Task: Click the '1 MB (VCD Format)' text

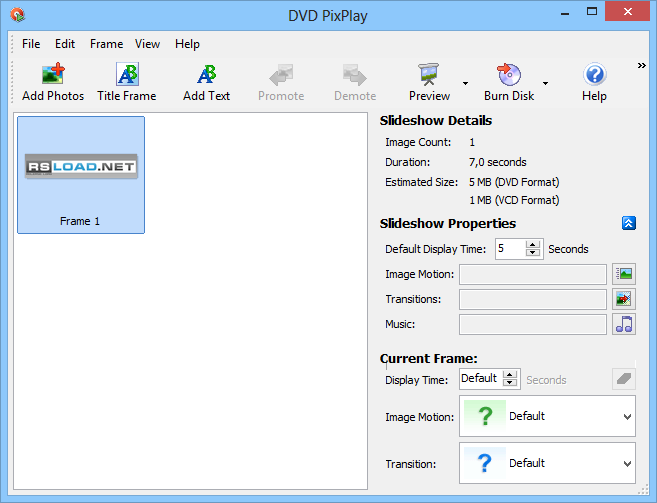Action: [514, 200]
